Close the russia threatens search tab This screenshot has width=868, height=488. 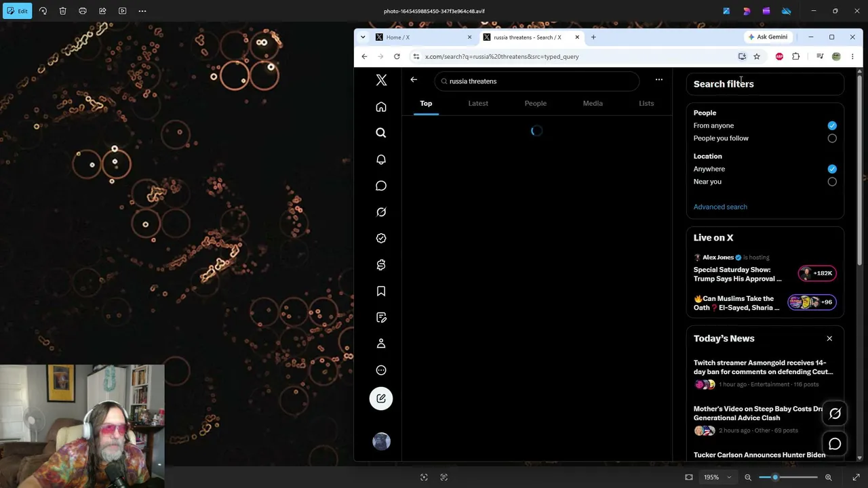[x=577, y=37]
